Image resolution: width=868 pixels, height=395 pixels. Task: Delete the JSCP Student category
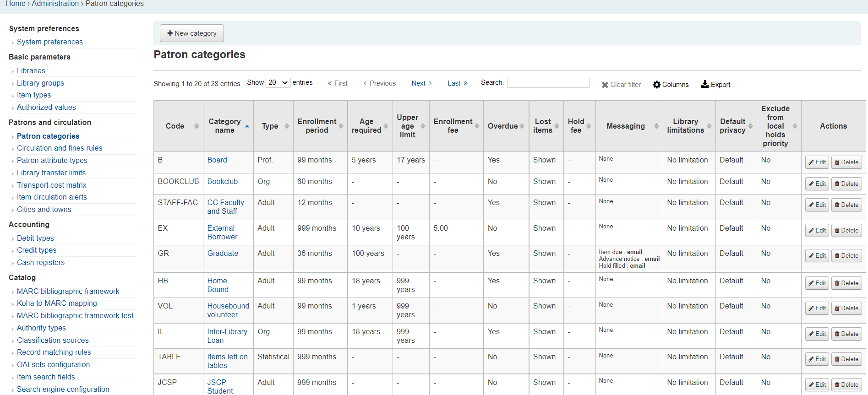pos(846,385)
